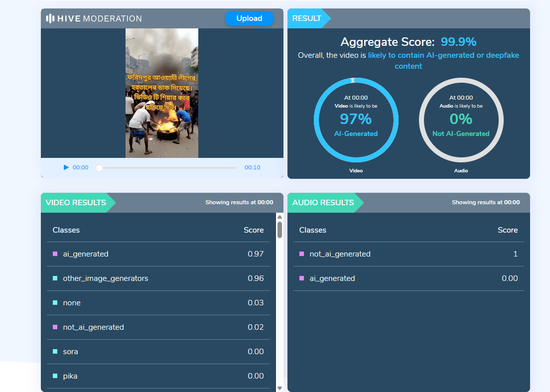Click the 'none' class color swatch
This screenshot has height=392, width=550.
(x=55, y=302)
